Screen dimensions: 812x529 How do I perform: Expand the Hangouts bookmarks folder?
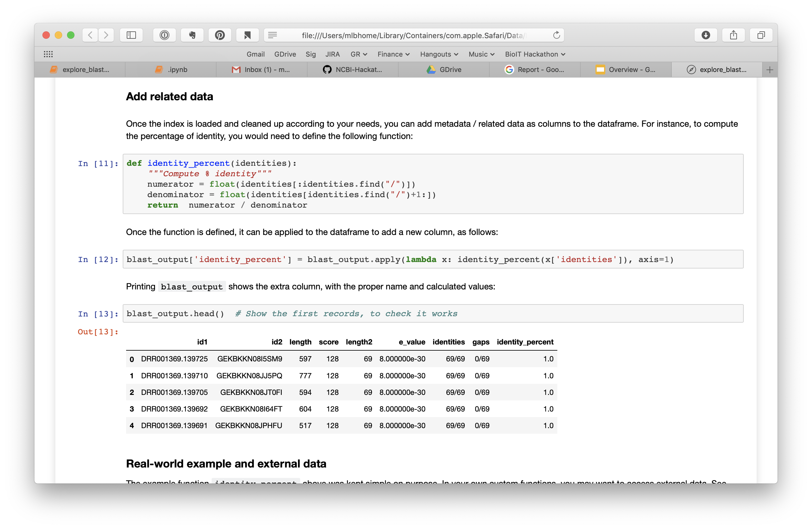(x=439, y=54)
